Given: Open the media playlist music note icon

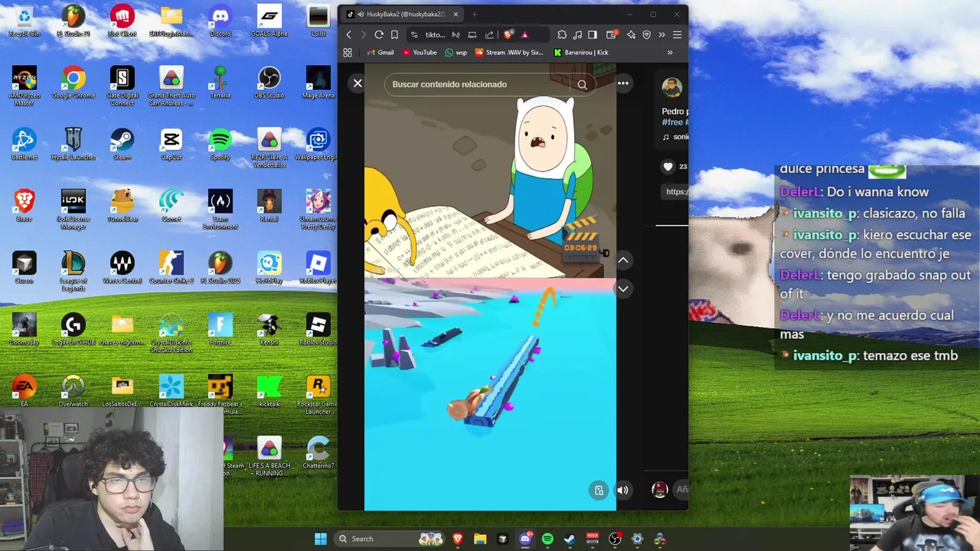Looking at the screenshot, I should [577, 34].
